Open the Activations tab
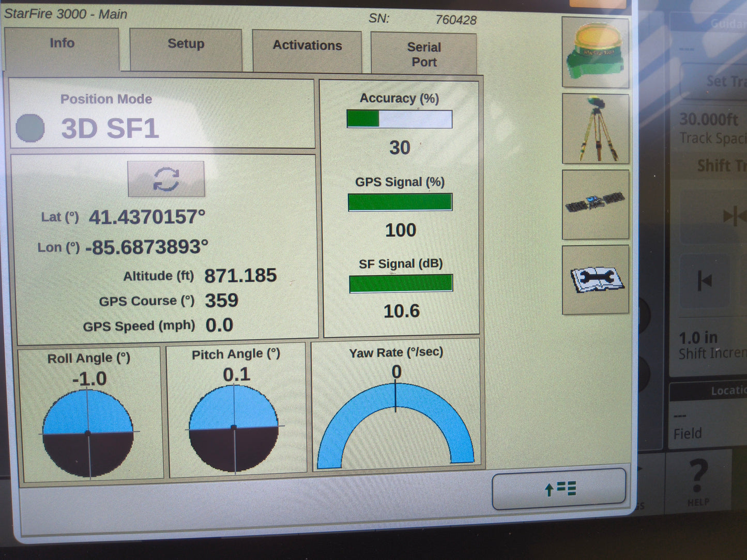The image size is (747, 560). [307, 51]
